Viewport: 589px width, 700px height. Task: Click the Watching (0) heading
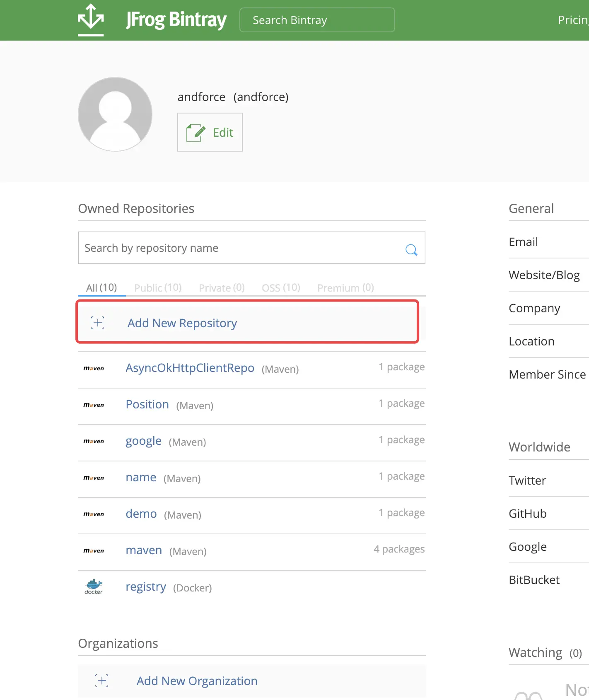(545, 653)
